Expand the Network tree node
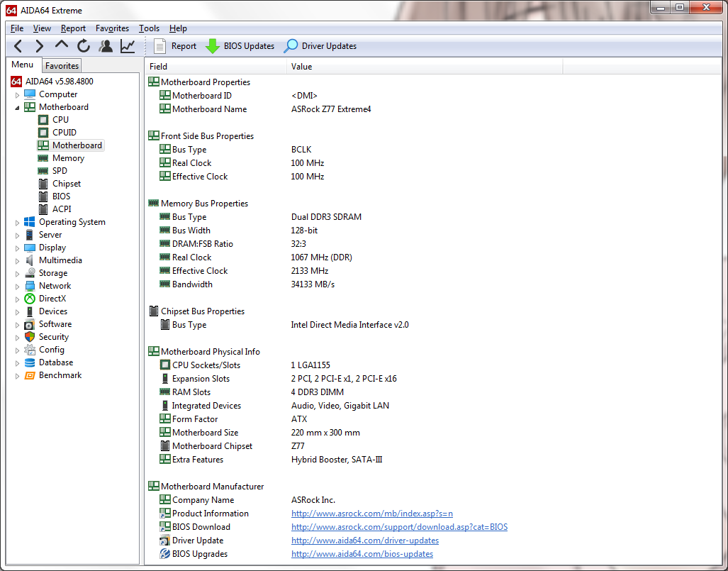728x571 pixels. click(x=17, y=286)
